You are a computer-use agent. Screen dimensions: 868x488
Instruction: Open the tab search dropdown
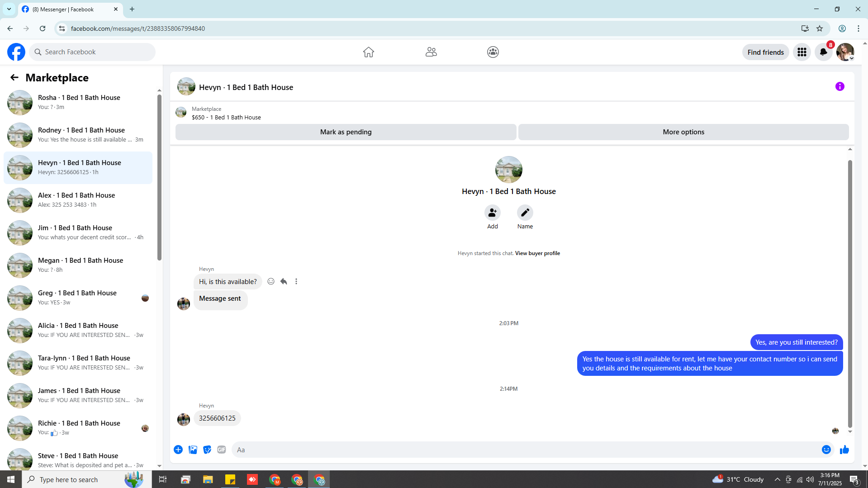(x=9, y=9)
